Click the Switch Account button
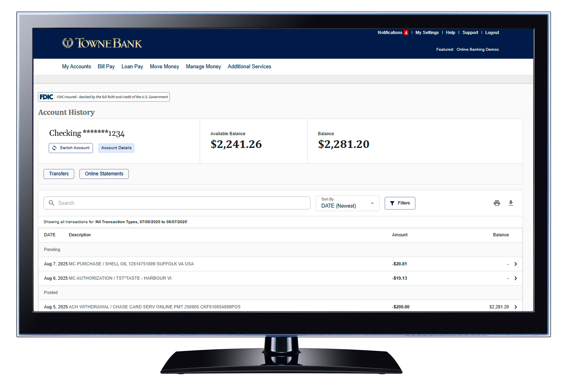 [71, 148]
